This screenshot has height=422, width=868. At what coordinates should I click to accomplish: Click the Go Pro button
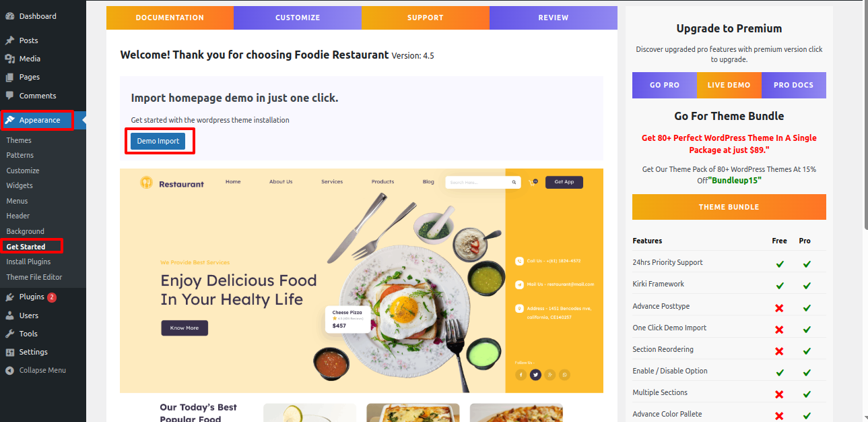[665, 85]
